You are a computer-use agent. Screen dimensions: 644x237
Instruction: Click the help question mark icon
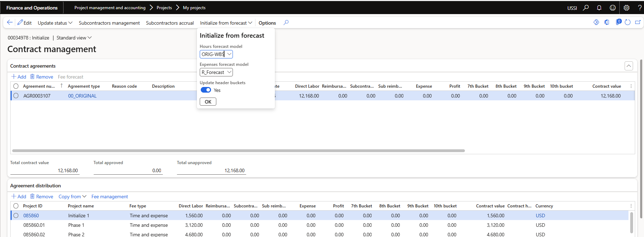[639, 8]
